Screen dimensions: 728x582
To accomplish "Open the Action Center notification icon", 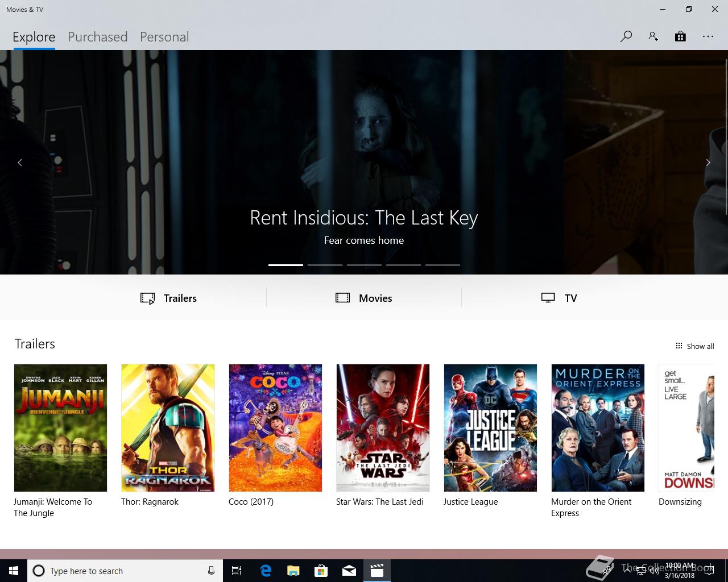I will [x=709, y=571].
